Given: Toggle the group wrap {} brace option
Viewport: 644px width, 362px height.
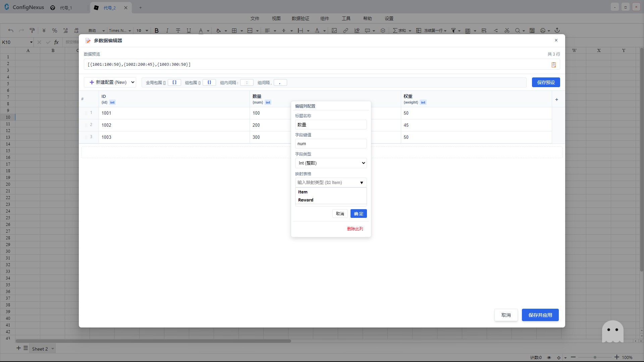Looking at the screenshot, I should (x=209, y=82).
